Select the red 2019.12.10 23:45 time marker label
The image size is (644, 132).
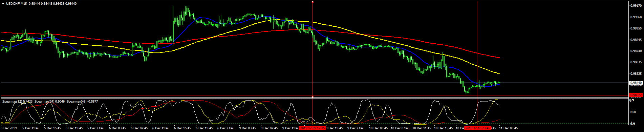(x=478, y=129)
